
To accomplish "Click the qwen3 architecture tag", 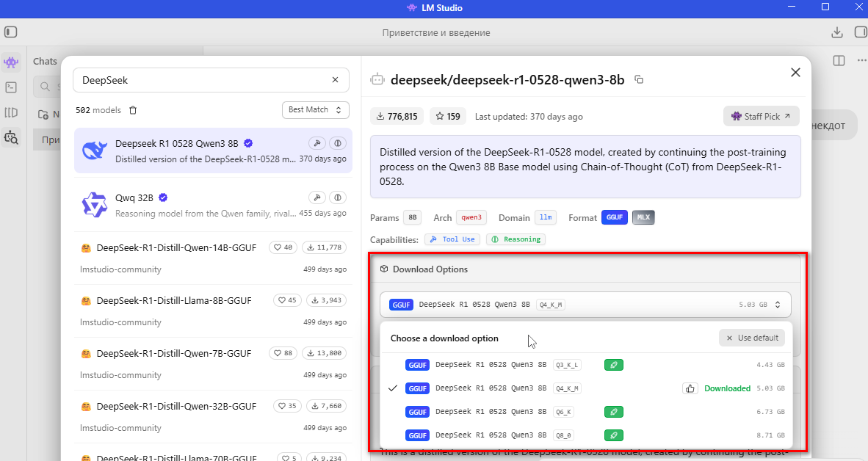I will tap(471, 217).
